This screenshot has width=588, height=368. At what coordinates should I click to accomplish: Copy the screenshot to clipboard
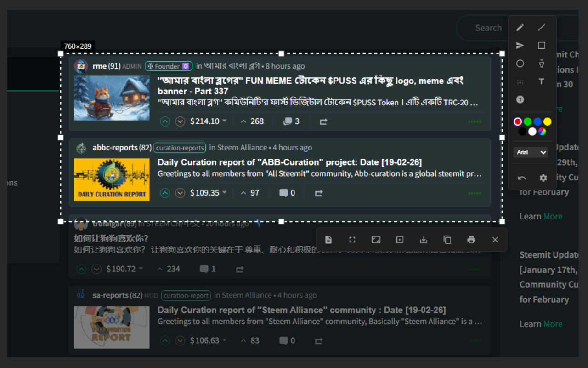click(x=447, y=240)
